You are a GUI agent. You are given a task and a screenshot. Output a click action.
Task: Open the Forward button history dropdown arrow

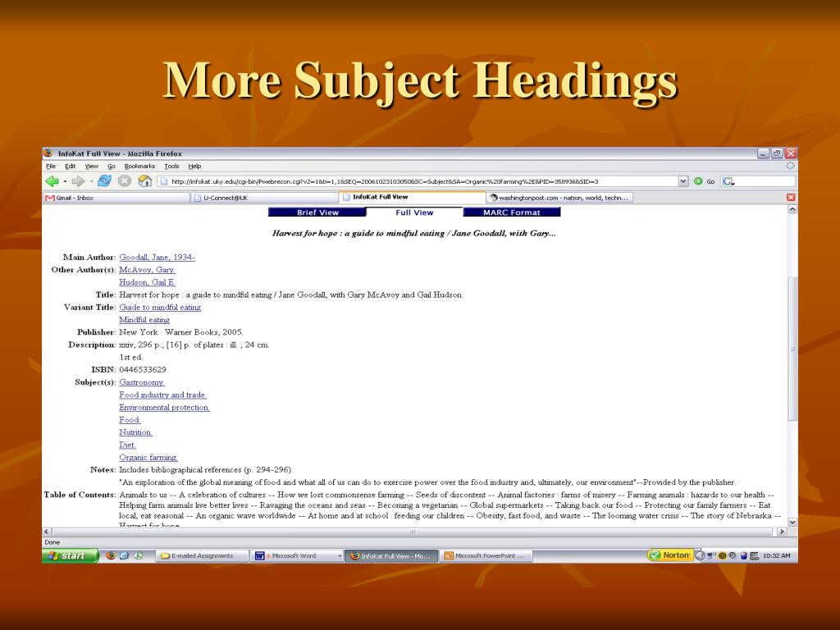click(x=91, y=181)
